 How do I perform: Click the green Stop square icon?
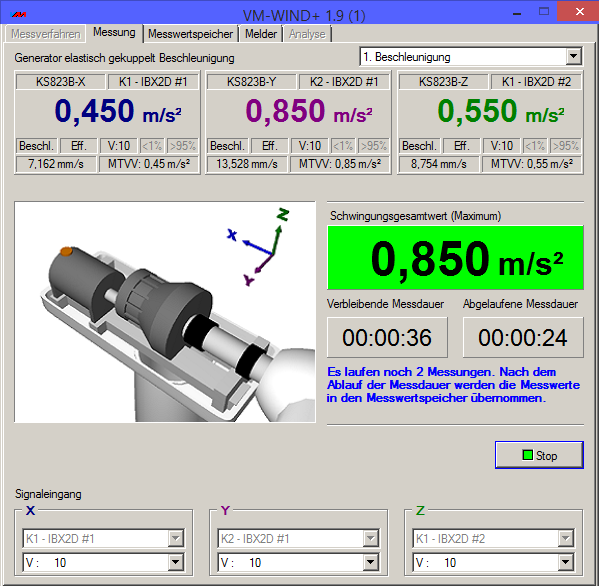[527, 455]
